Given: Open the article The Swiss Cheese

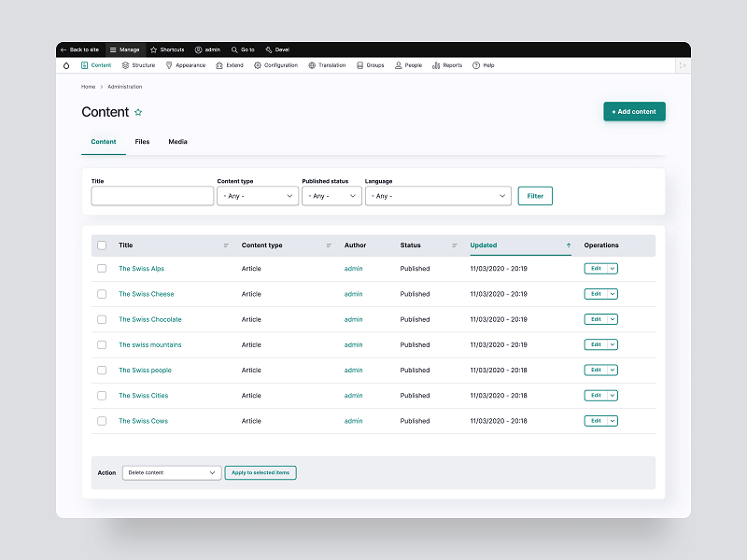Looking at the screenshot, I should click(x=148, y=293).
